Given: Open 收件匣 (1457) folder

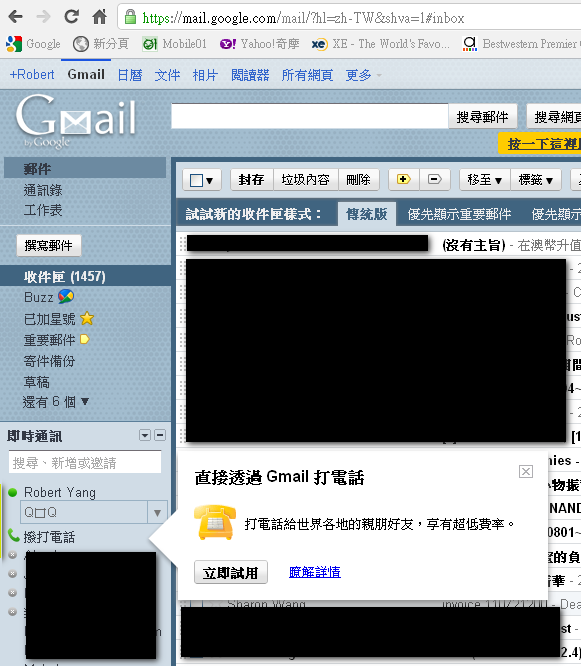Looking at the screenshot, I should tap(65, 277).
